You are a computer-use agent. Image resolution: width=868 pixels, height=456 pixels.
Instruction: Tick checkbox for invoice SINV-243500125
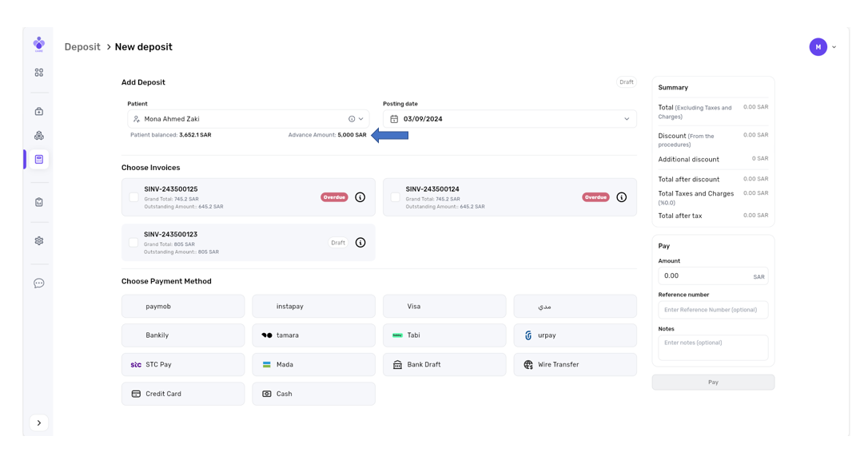tap(133, 197)
